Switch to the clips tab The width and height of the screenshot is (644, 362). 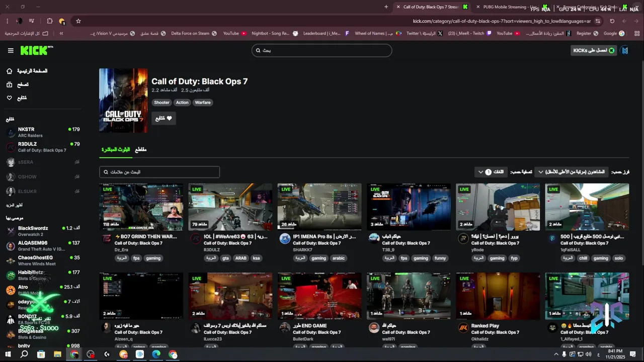click(141, 150)
